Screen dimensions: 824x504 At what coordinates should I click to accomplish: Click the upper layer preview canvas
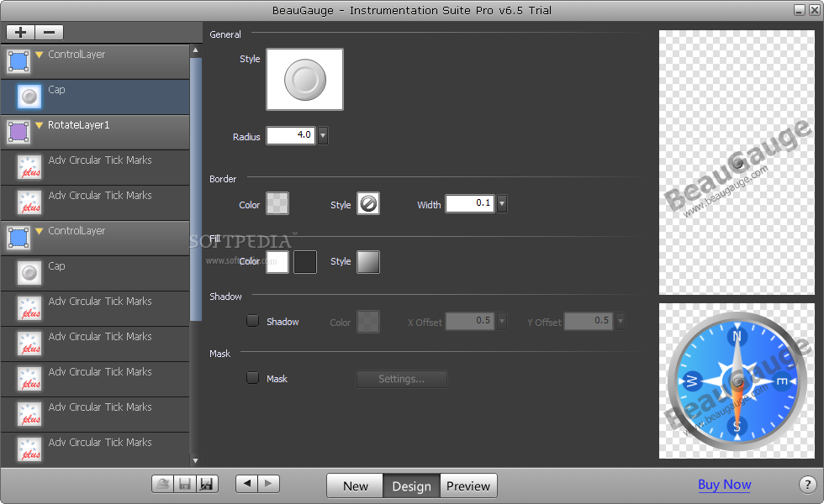coord(737,162)
